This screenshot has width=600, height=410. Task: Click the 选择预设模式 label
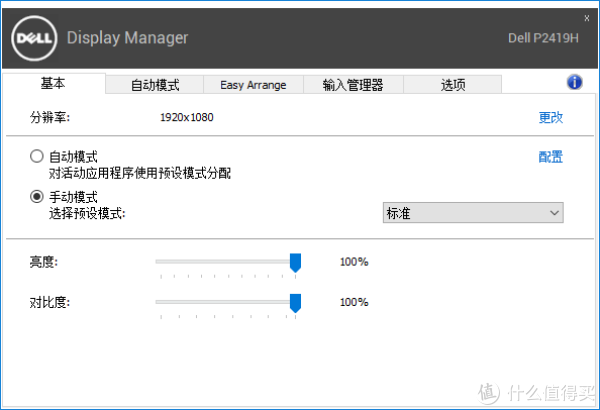(87, 213)
